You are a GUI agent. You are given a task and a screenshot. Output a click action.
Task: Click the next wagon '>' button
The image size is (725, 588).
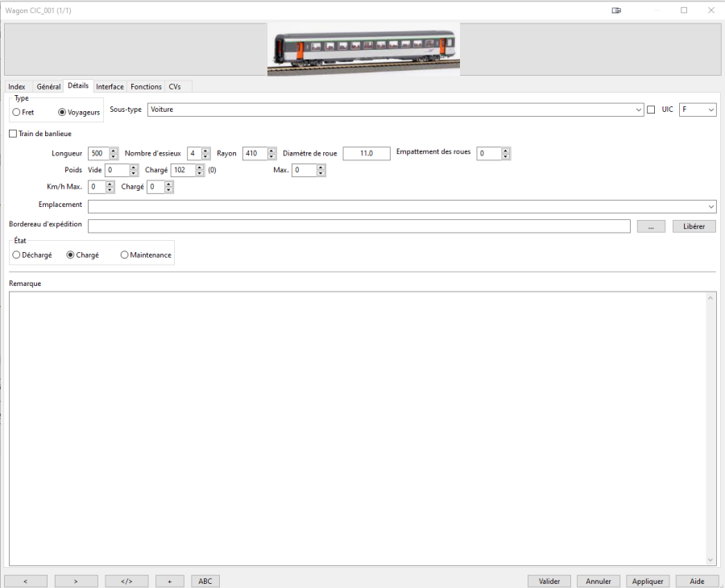tap(76, 581)
